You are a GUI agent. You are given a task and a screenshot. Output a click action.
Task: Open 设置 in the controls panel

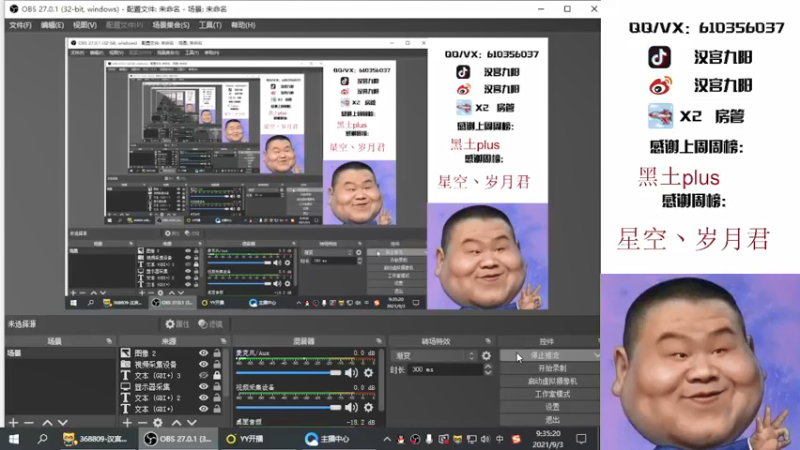click(552, 407)
